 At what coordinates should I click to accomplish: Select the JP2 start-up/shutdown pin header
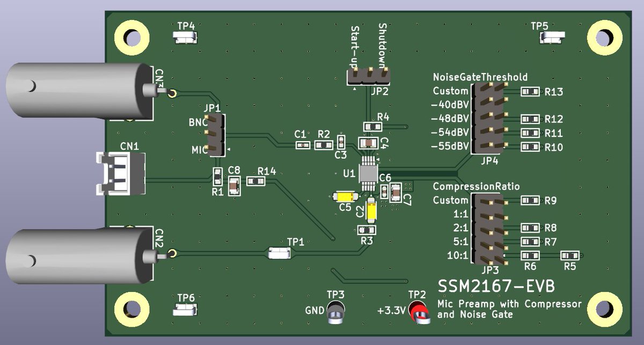click(x=369, y=76)
